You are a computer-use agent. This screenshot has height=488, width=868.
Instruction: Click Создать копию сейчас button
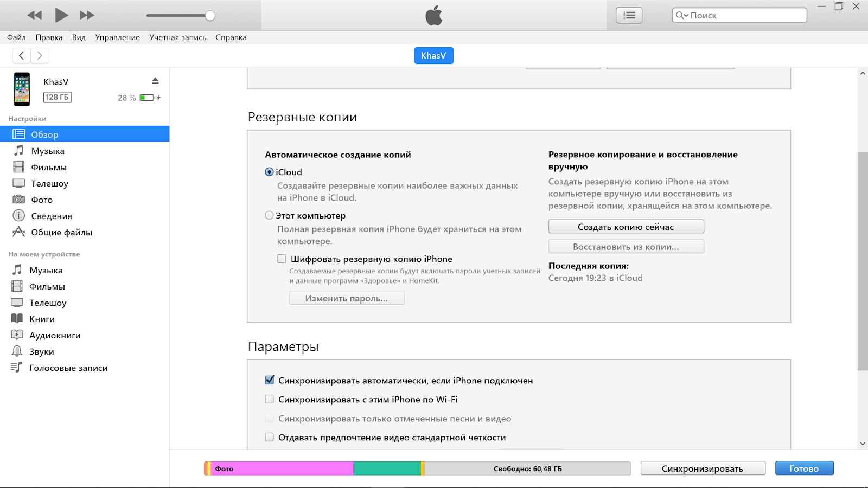626,227
